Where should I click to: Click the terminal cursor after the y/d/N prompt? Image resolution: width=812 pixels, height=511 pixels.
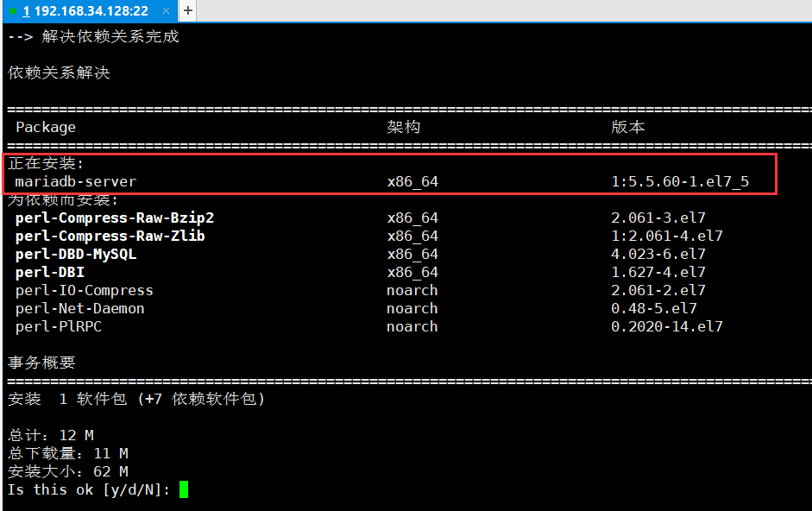tap(184, 489)
